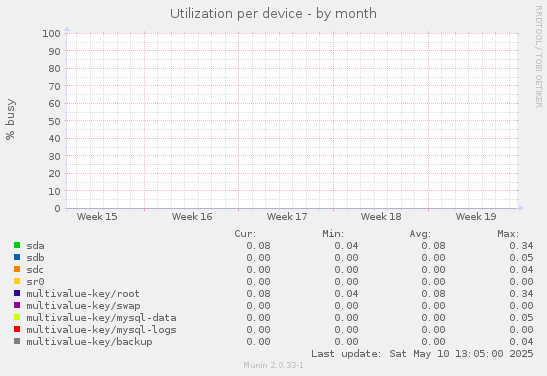Click the 50 y-axis tick label
This screenshot has width=547, height=376.
coord(54,121)
